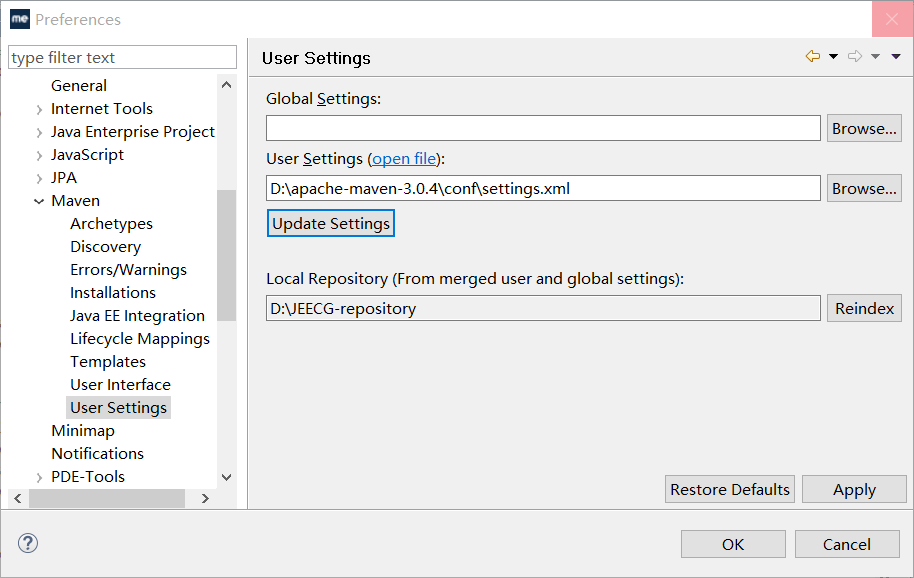
Task: Click the Global Settings path field
Action: pyautogui.click(x=543, y=128)
